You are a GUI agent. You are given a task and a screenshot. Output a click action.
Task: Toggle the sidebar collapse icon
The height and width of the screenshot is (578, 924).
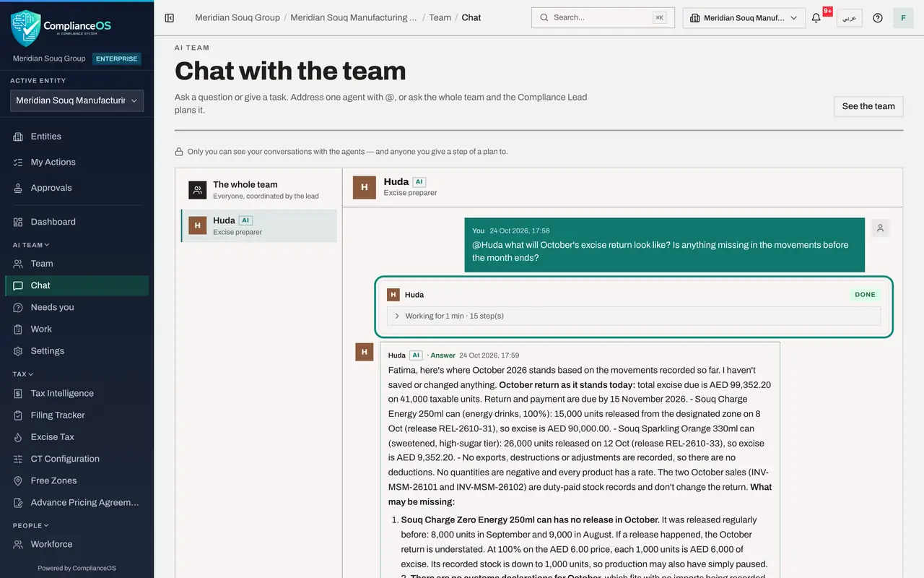(x=170, y=18)
